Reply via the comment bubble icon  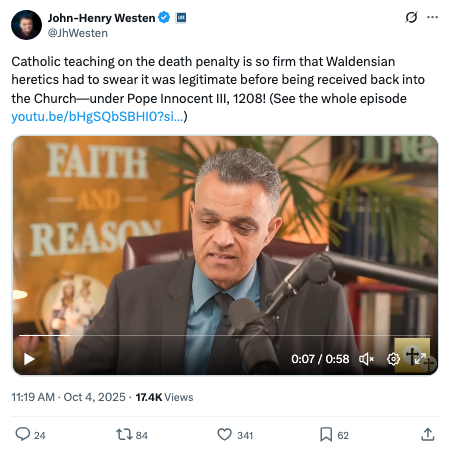(x=23, y=434)
